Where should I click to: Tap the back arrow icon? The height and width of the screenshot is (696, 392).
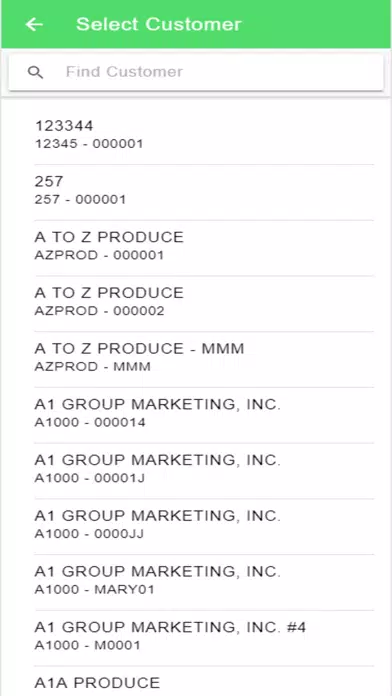34,24
